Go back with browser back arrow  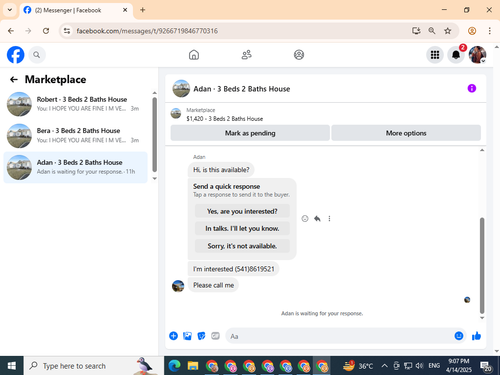tap(11, 31)
